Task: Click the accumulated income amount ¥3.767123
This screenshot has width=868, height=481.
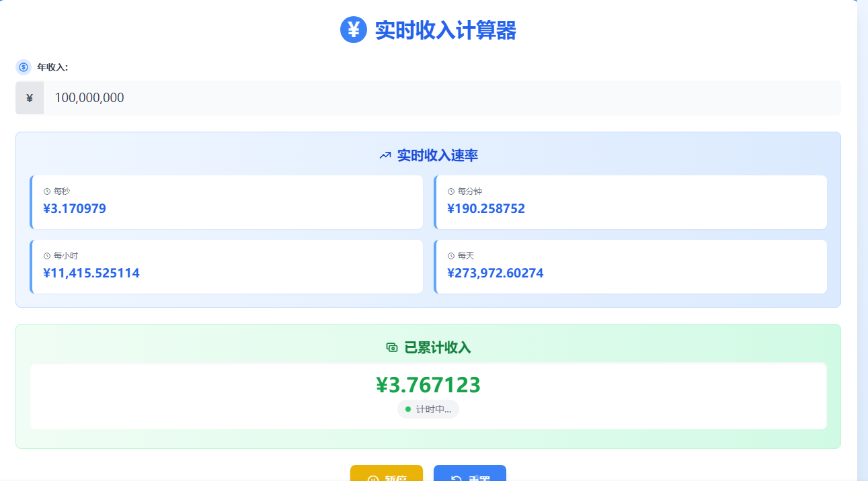Action: tap(428, 385)
